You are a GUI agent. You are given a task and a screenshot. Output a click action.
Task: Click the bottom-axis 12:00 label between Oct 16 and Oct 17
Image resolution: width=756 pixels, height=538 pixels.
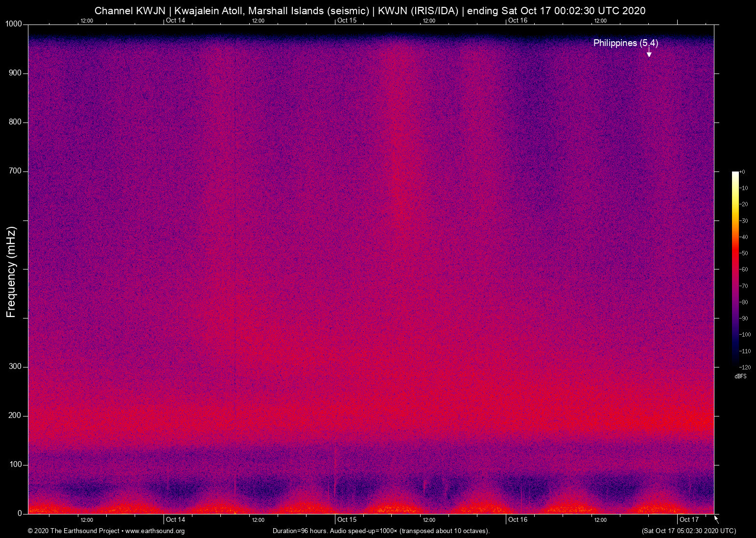click(600, 520)
